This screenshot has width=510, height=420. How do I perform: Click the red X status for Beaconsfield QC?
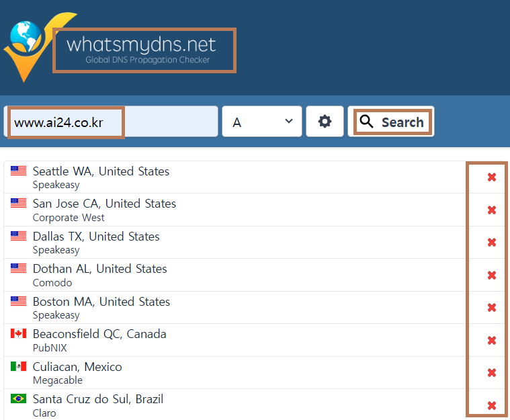(491, 340)
